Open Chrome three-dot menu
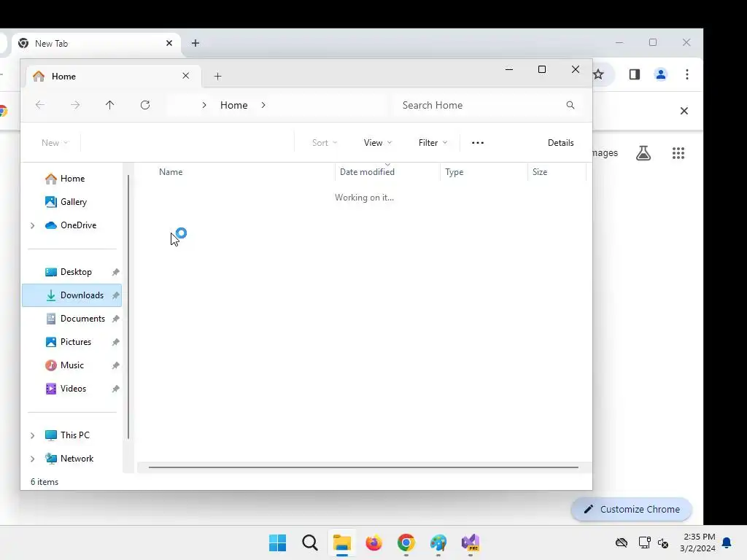The height and width of the screenshot is (560, 747). [687, 74]
